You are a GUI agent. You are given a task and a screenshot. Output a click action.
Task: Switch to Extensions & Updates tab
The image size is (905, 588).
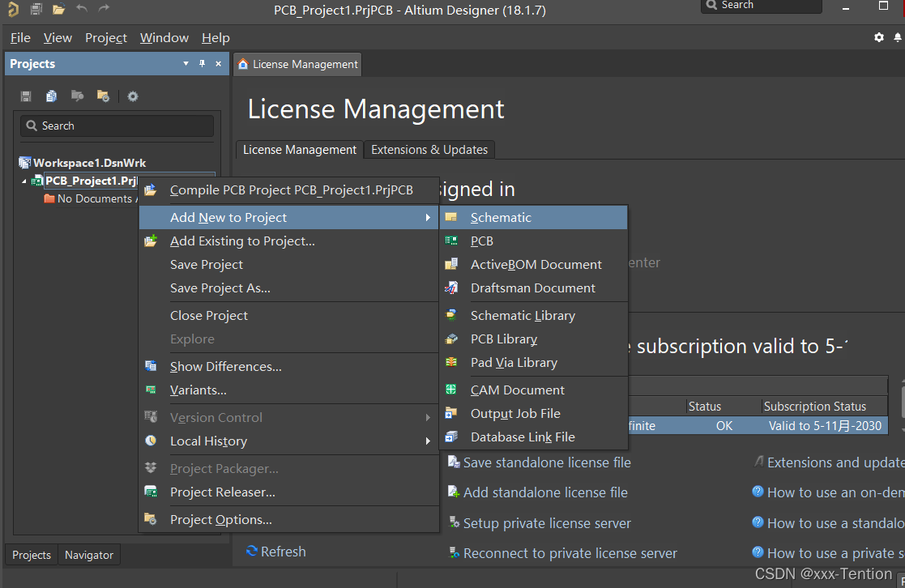(429, 150)
